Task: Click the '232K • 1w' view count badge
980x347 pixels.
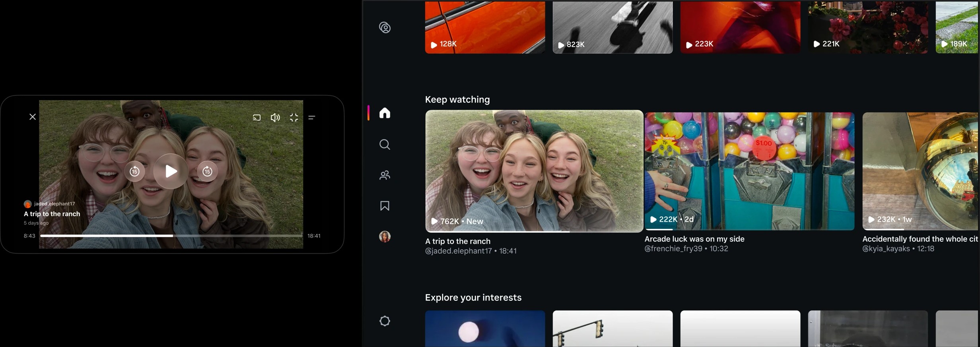Action: pos(890,219)
